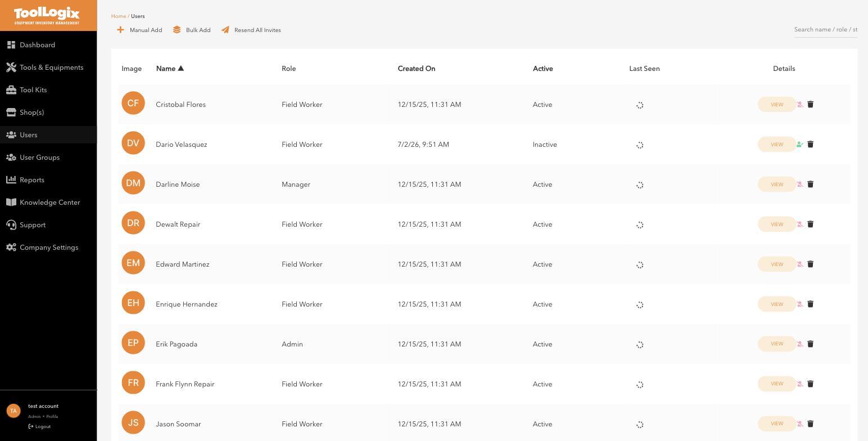This screenshot has width=868, height=441.
Task: Sort users by Created On header
Action: point(416,69)
